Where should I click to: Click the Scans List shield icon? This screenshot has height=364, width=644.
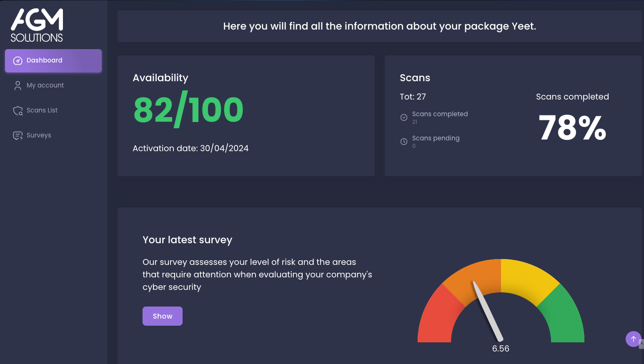click(x=18, y=110)
